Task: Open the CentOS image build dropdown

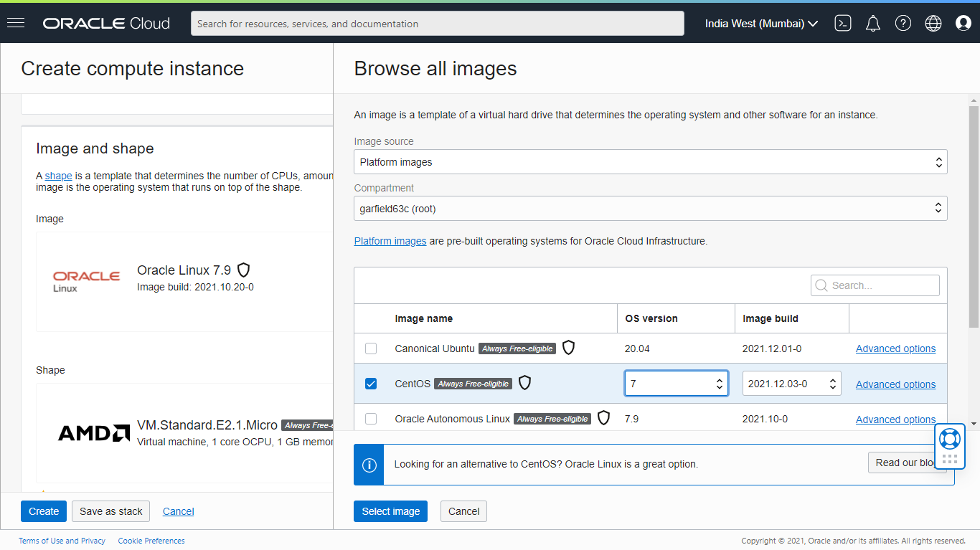Action: [x=792, y=384]
